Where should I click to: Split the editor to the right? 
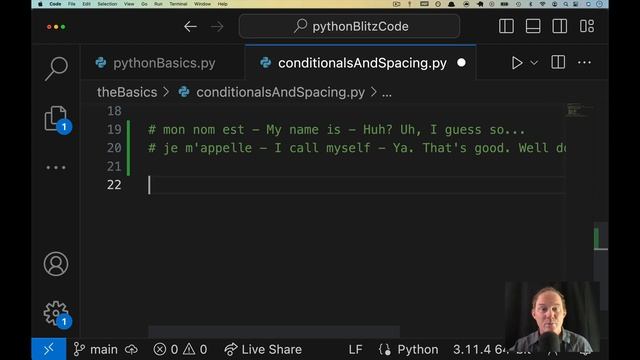(x=558, y=62)
